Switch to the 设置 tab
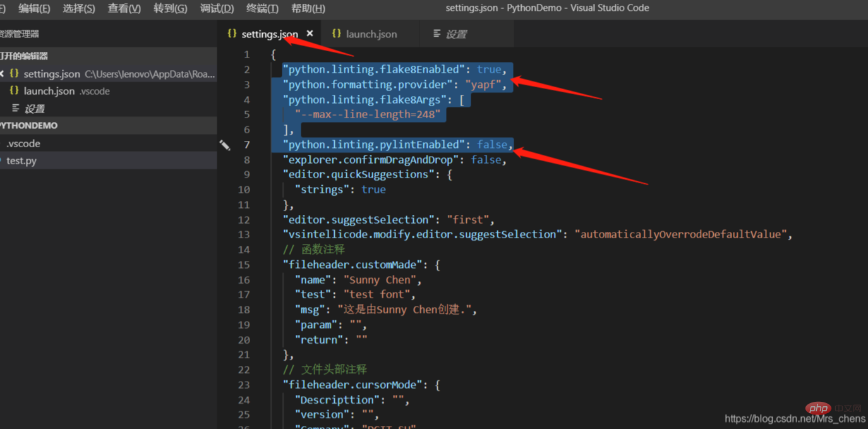 point(455,34)
